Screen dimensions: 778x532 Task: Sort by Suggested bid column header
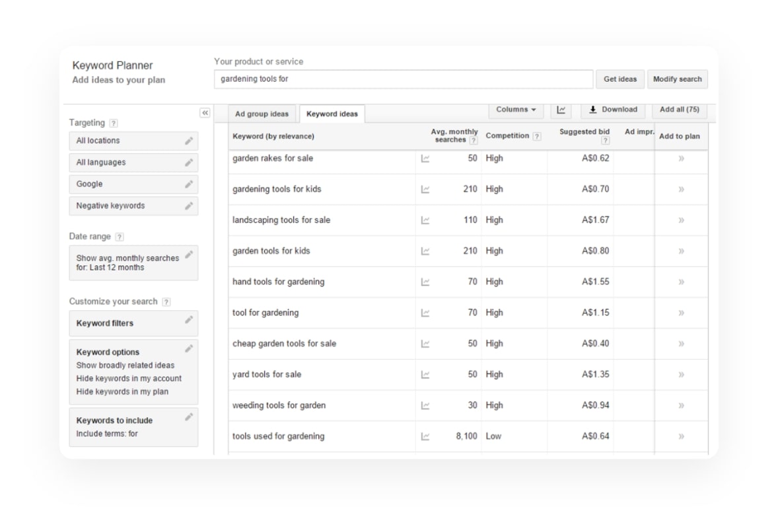tap(584, 132)
